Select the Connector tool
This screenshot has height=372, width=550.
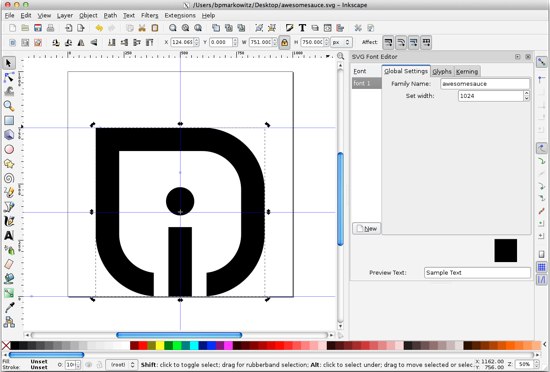click(9, 322)
